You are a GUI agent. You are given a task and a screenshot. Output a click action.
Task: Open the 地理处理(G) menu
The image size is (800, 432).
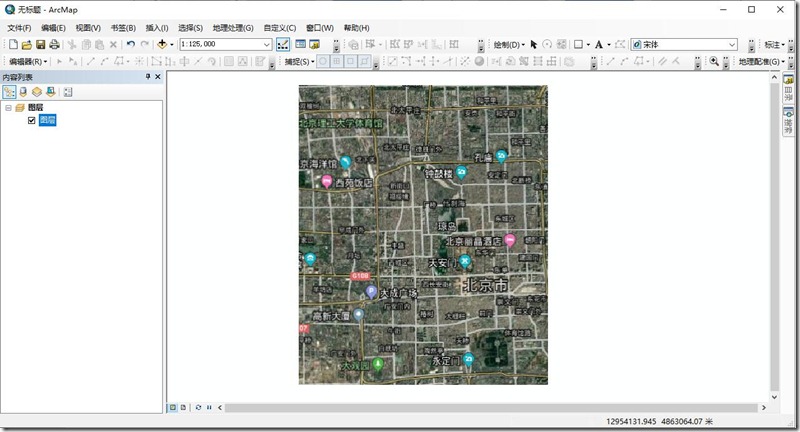pos(233,27)
